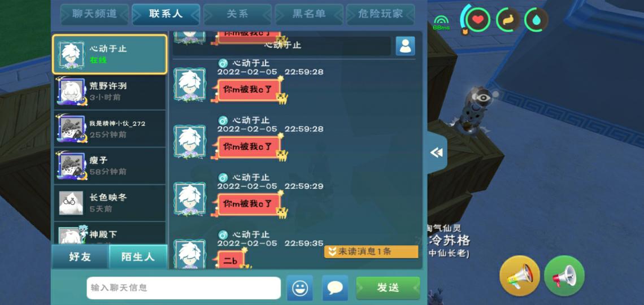The image size is (644, 305).
Task: Open conversation with contact 瘦子
Action: click(x=110, y=165)
